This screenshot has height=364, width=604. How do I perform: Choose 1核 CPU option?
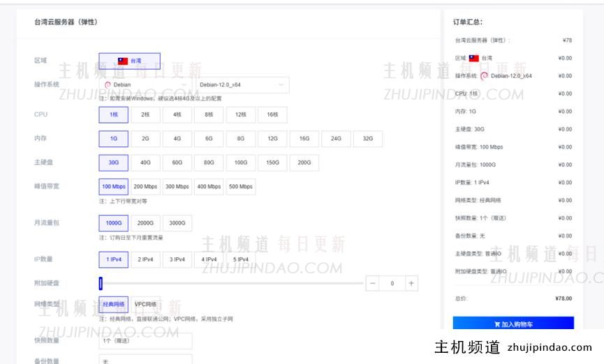(x=114, y=114)
